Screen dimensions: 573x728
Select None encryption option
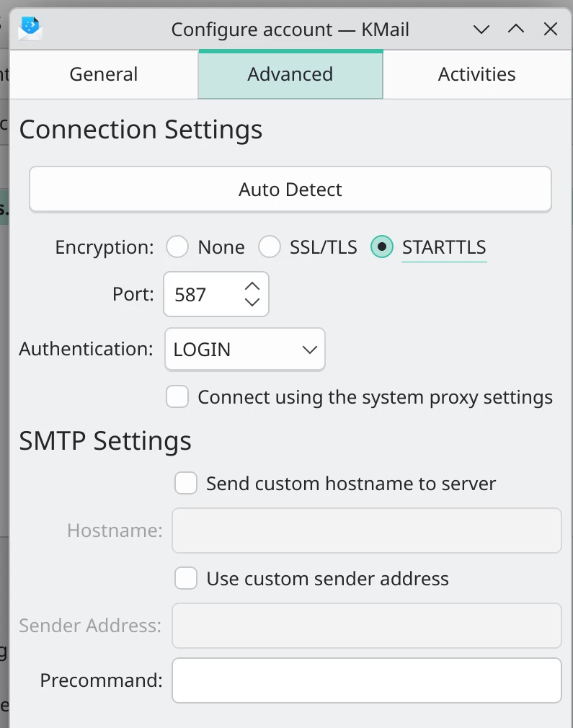point(177,247)
